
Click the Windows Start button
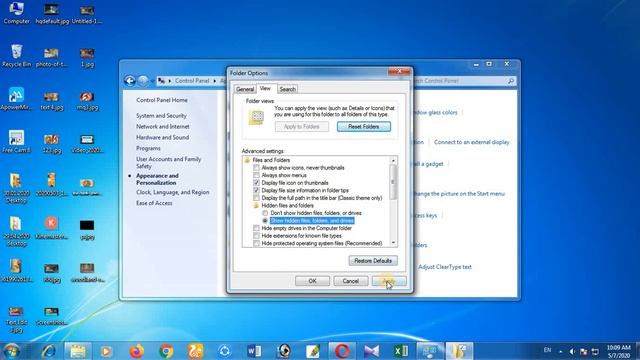tap(11, 351)
